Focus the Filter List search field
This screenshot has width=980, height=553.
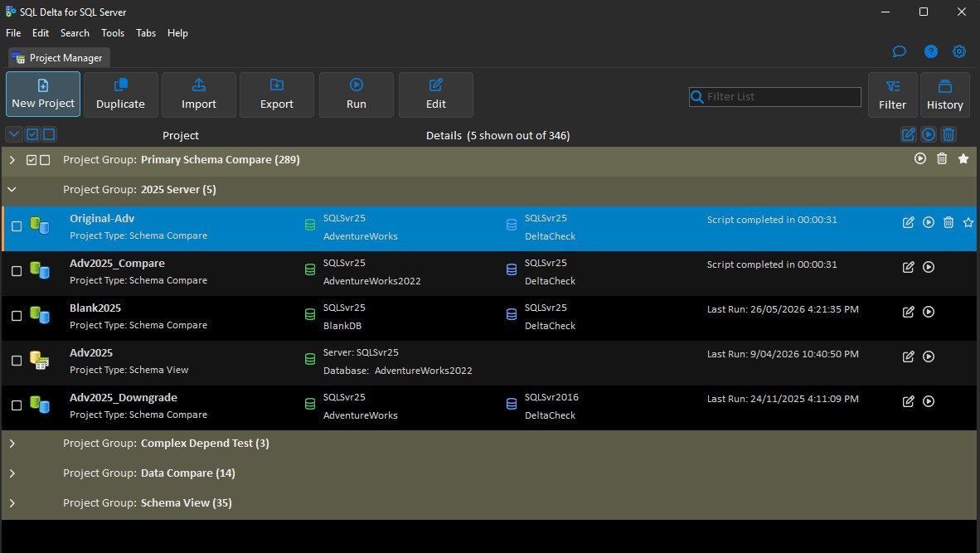click(775, 97)
